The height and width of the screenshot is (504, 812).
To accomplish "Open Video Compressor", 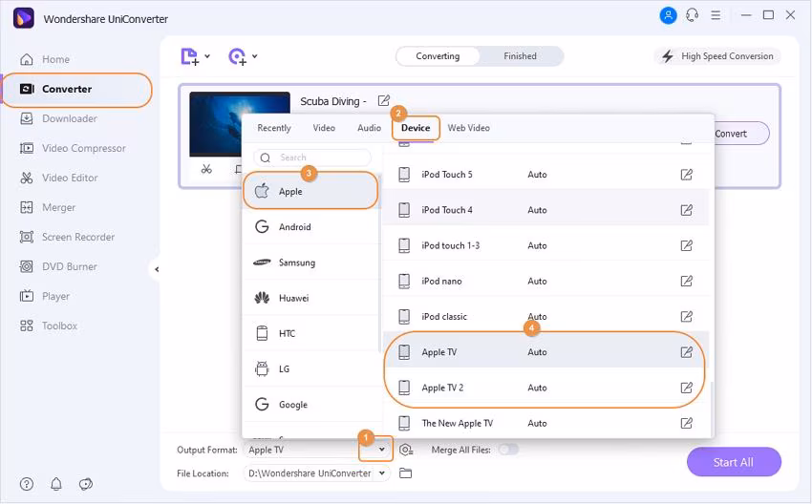I will [x=73, y=148].
